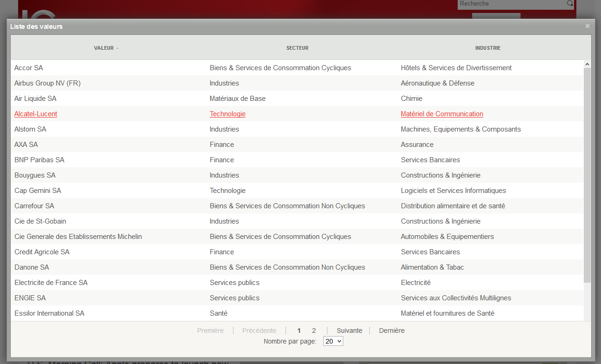The image size is (601, 364).
Task: Click Constructions & Ingénierie in Bouygues row
Action: coord(441,175)
